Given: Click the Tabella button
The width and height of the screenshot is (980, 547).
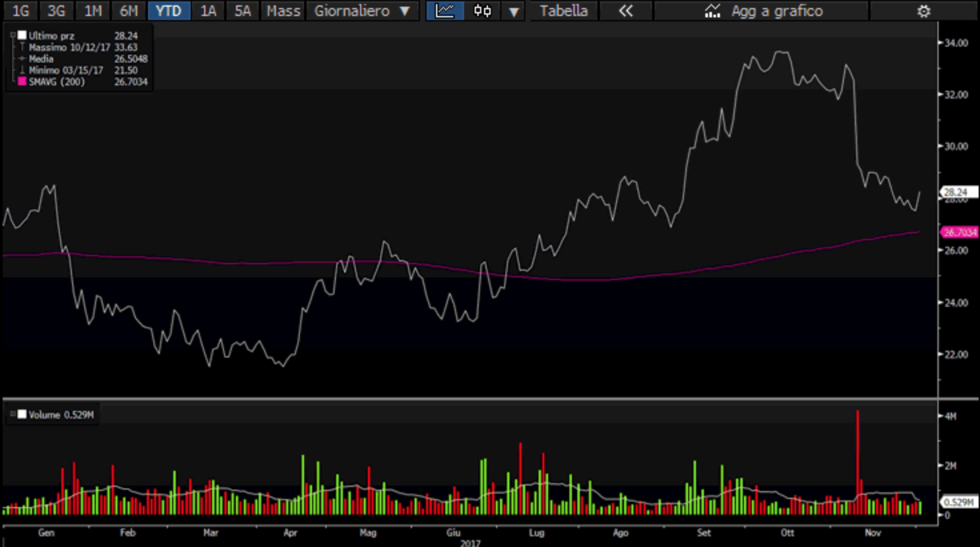Looking at the screenshot, I should click(x=563, y=11).
